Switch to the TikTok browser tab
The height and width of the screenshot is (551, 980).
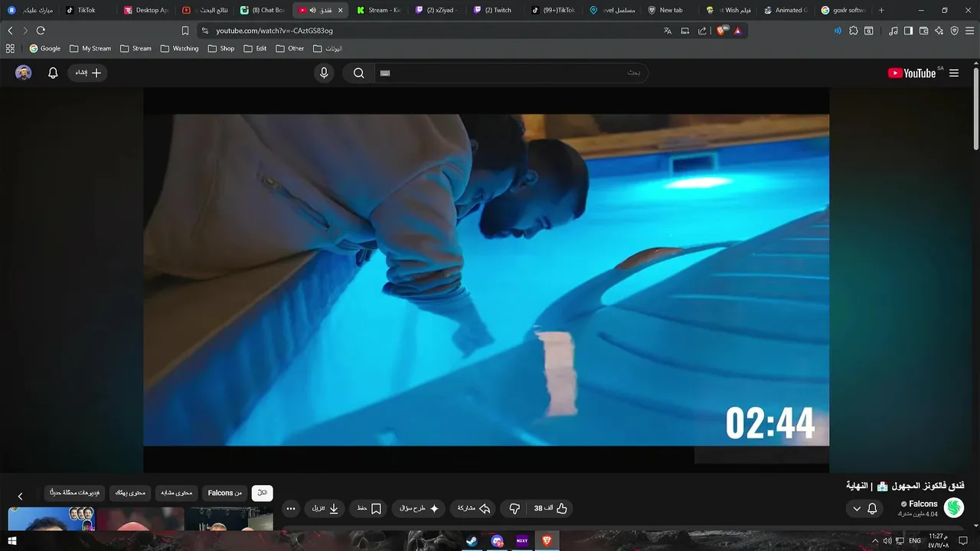coord(87,10)
